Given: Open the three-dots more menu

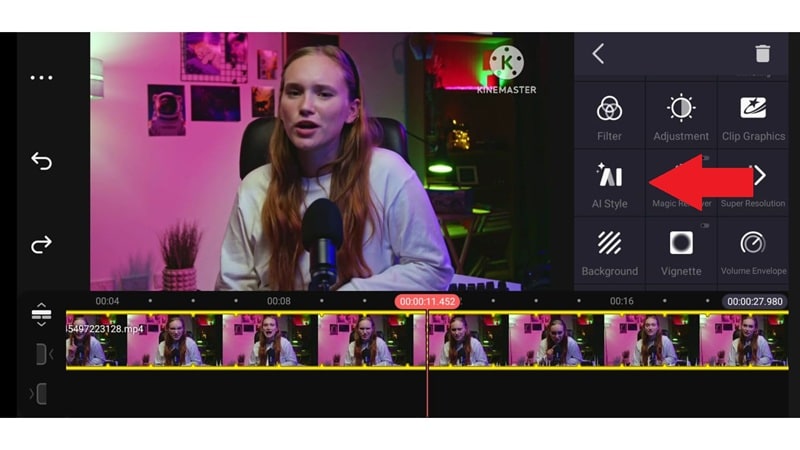Looking at the screenshot, I should [41, 78].
